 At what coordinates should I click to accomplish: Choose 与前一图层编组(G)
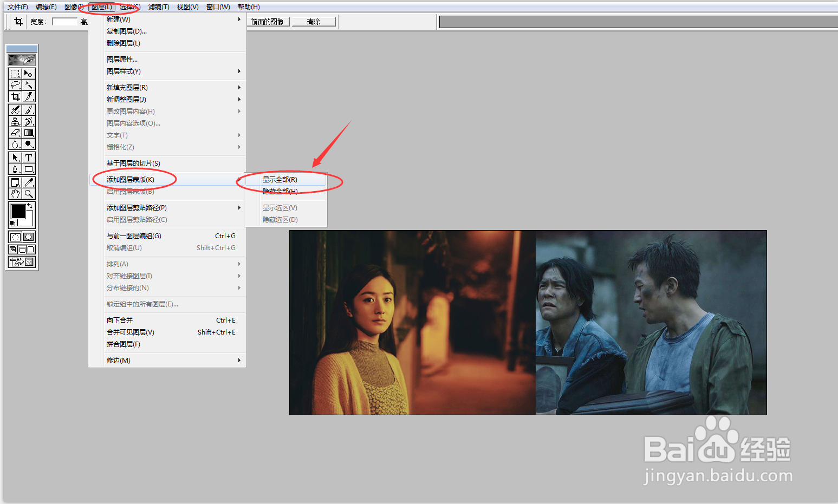tap(167, 236)
